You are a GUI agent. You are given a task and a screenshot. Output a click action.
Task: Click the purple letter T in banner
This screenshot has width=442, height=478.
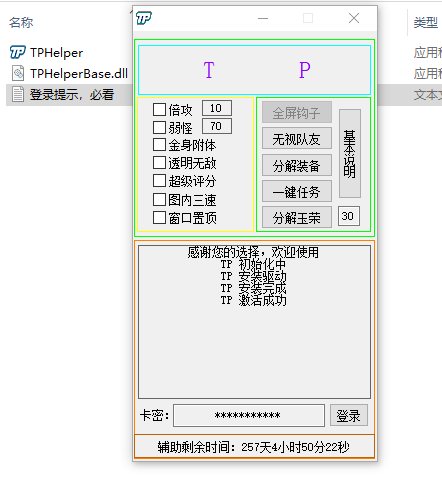[x=209, y=70]
